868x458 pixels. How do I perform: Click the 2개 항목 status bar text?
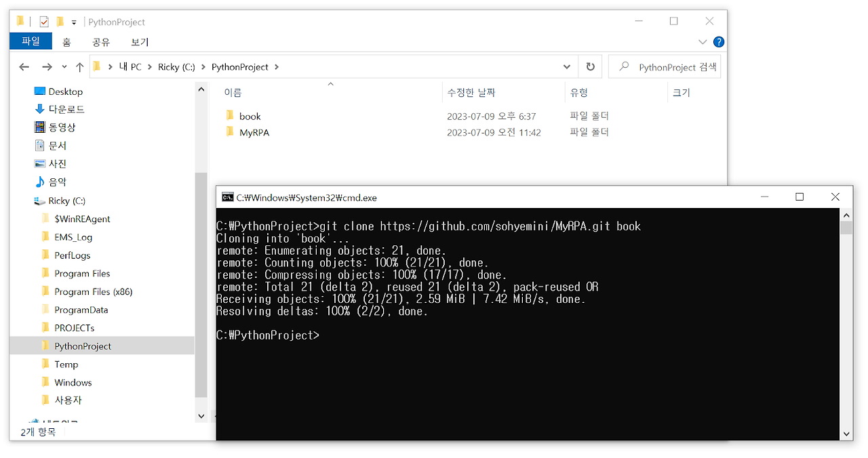pos(38,432)
